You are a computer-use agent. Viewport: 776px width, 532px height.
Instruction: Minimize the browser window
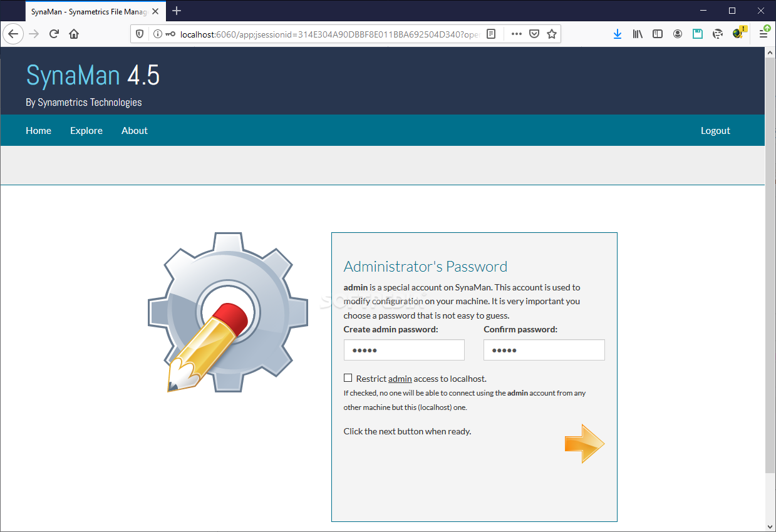tap(703, 11)
